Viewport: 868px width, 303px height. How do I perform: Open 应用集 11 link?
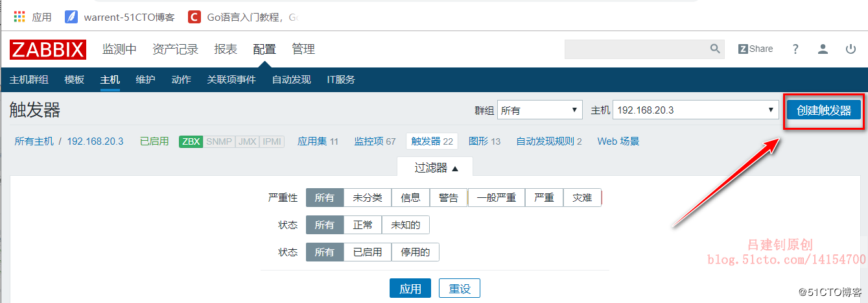[318, 141]
